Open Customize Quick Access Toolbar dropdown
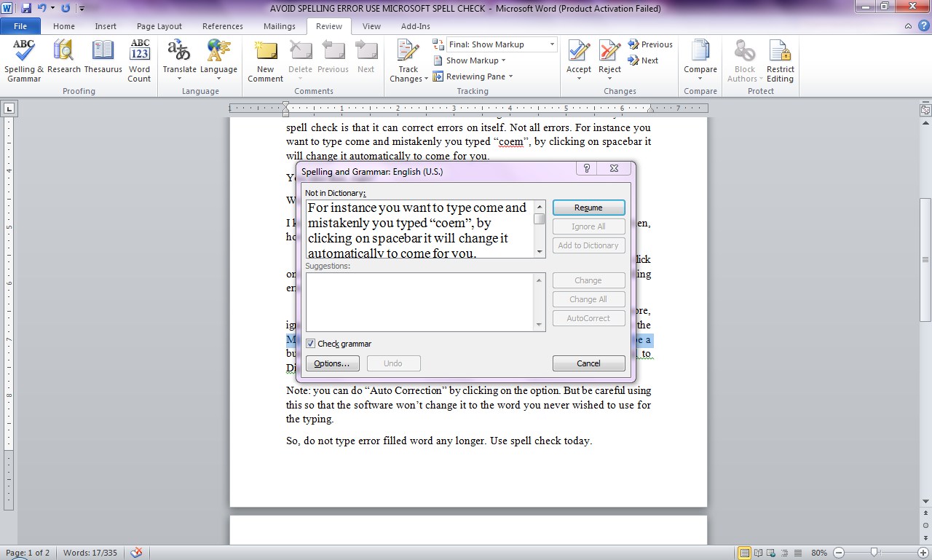The height and width of the screenshot is (560, 932). (x=81, y=9)
